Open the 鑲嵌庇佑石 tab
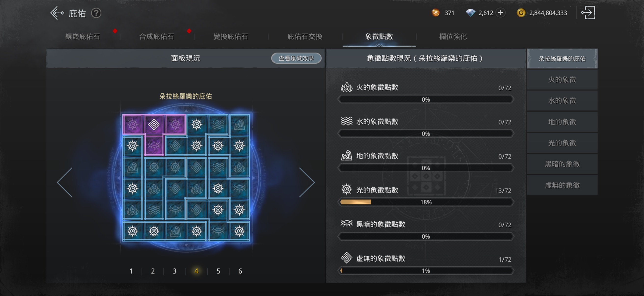 click(x=83, y=37)
